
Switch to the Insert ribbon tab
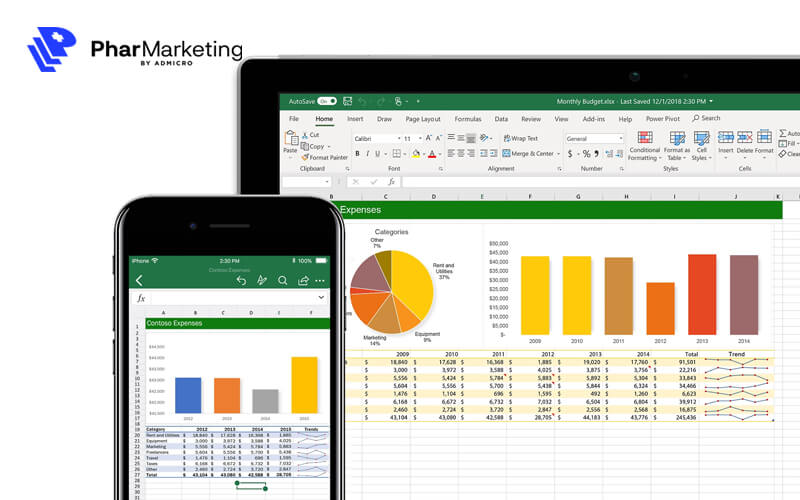point(355,119)
